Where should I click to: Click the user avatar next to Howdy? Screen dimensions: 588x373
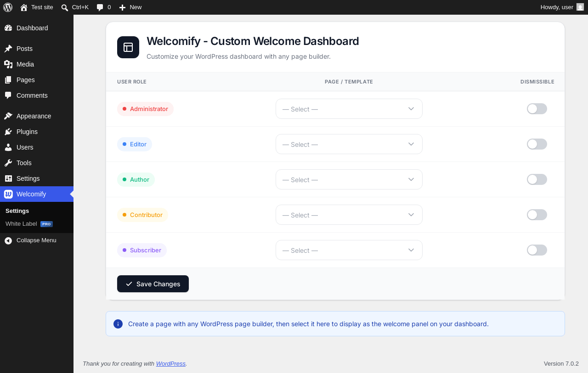[x=580, y=7]
